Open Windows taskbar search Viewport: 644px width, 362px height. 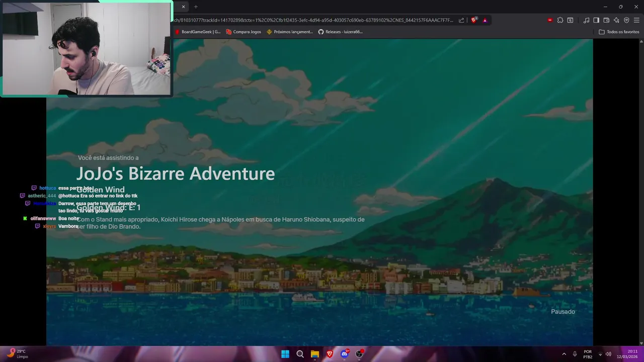(x=300, y=354)
